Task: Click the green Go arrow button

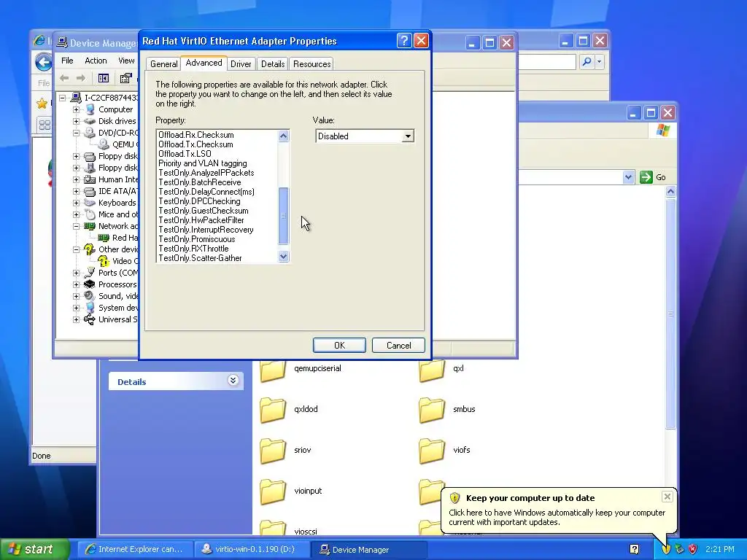Action: (x=646, y=177)
